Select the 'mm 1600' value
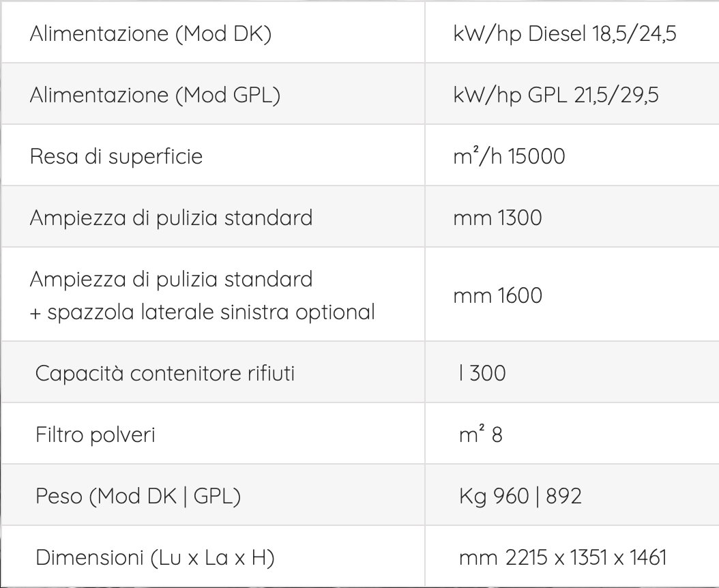The width and height of the screenshot is (719, 588). [x=497, y=295]
